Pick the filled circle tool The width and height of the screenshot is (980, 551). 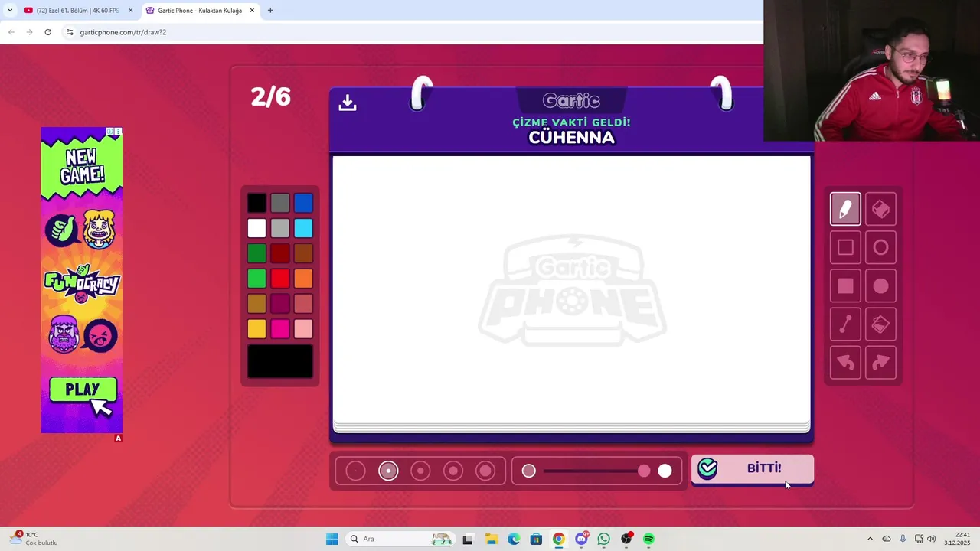pyautogui.click(x=880, y=285)
